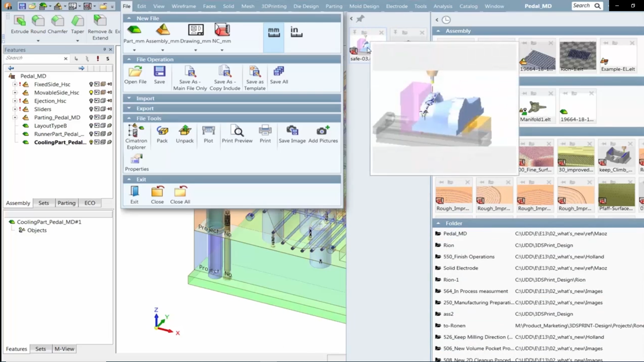Click the Add Pictures tool
This screenshot has width=644, height=362.
323,134
